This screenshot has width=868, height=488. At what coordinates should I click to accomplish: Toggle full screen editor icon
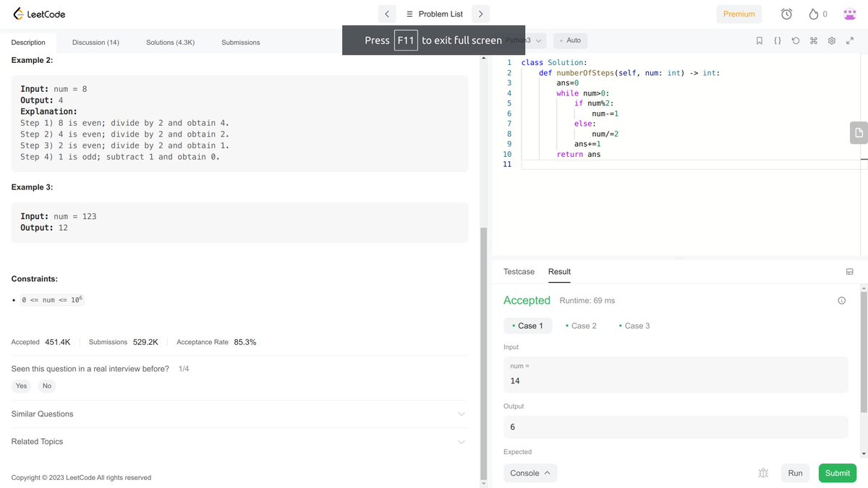pyautogui.click(x=850, y=40)
